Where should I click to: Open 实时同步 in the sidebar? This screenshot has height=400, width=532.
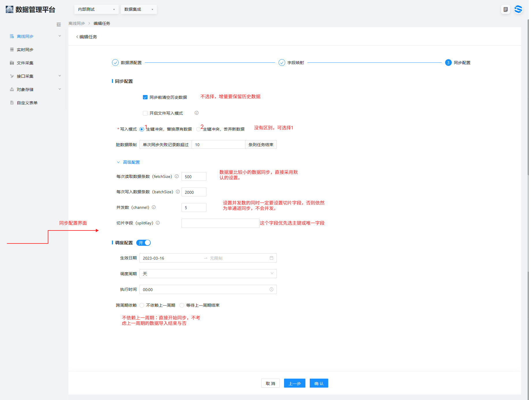(25, 50)
